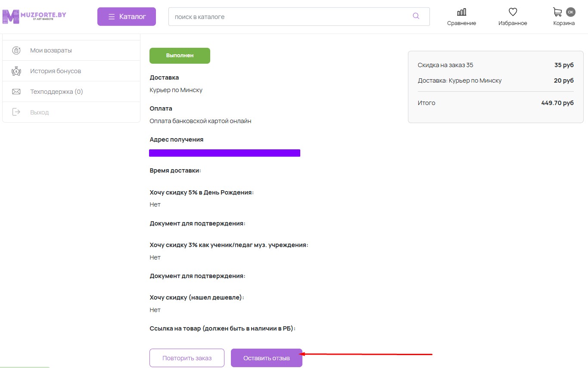
Task: Select Выход in the sidebar
Action: click(x=39, y=112)
